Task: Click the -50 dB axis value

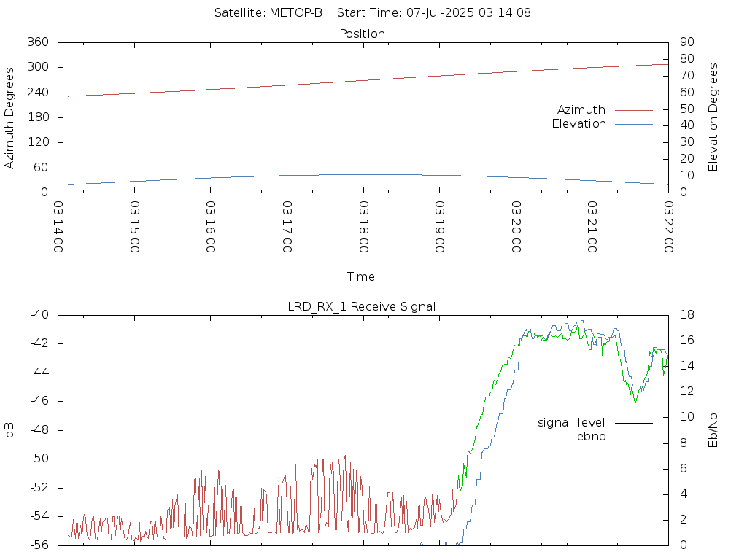Action: coord(39,459)
